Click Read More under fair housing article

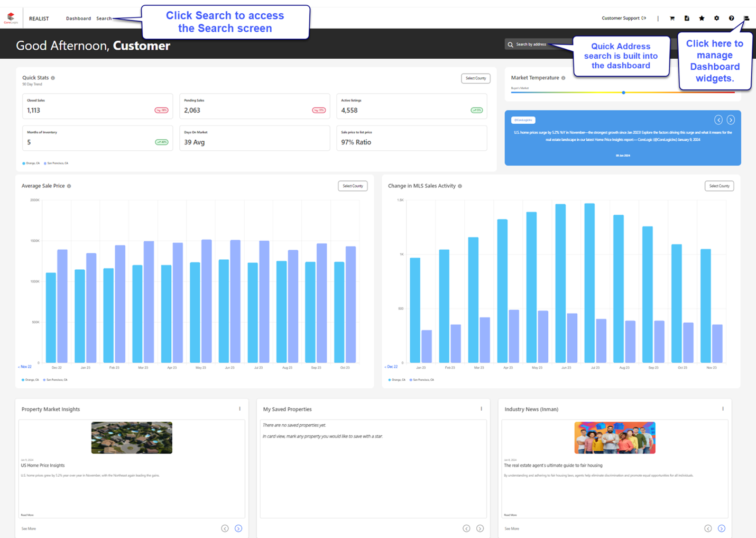pos(510,515)
